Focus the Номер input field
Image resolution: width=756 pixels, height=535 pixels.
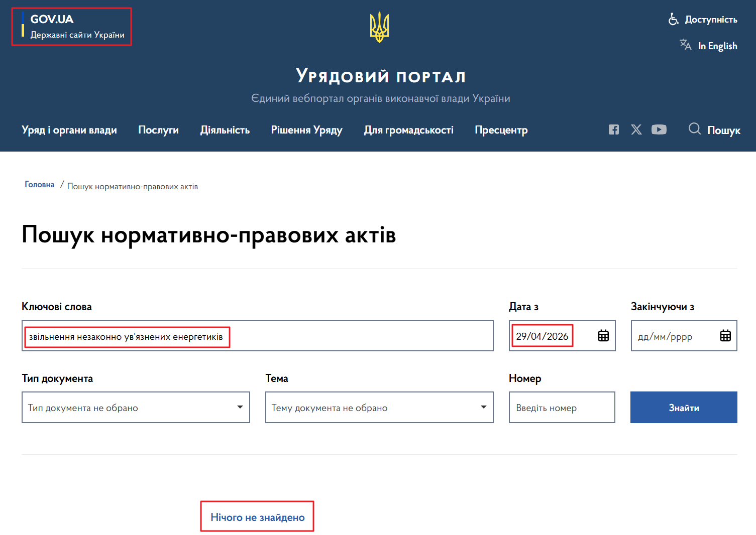(562, 408)
